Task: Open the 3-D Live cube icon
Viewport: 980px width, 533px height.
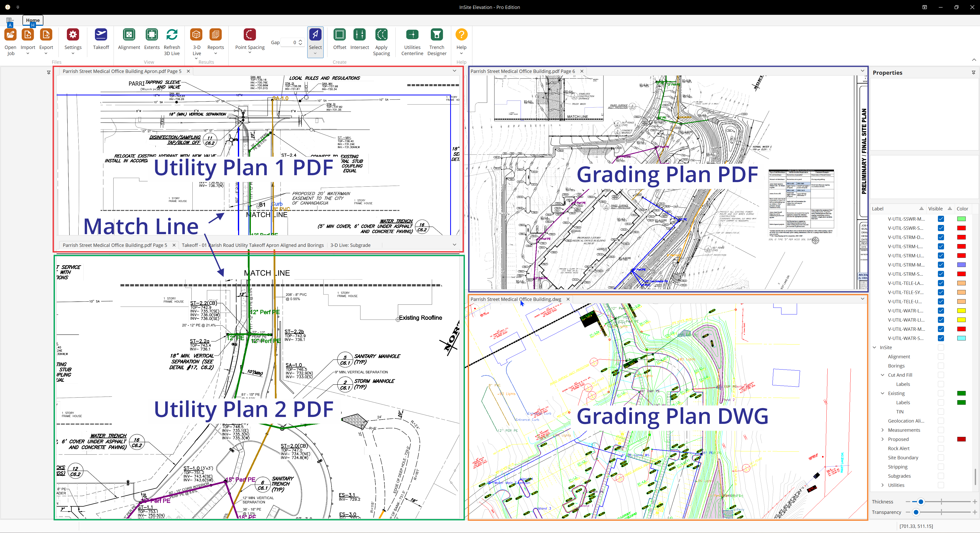Action: point(196,35)
